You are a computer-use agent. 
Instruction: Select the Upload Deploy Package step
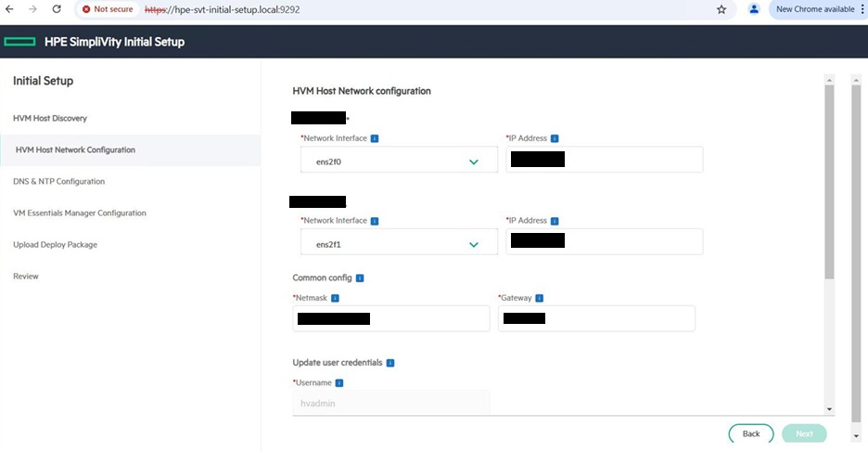pos(56,244)
